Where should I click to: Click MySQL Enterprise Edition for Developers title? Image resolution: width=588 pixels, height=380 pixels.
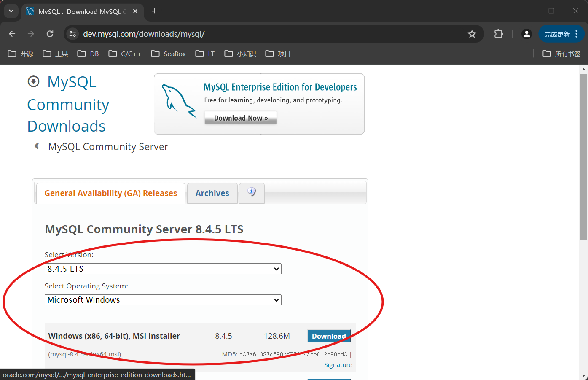[x=280, y=87]
